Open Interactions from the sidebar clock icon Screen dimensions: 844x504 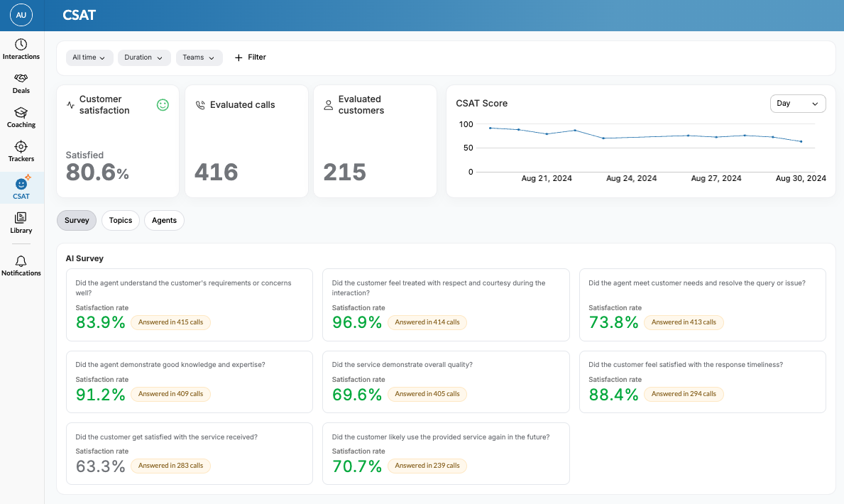[21, 45]
